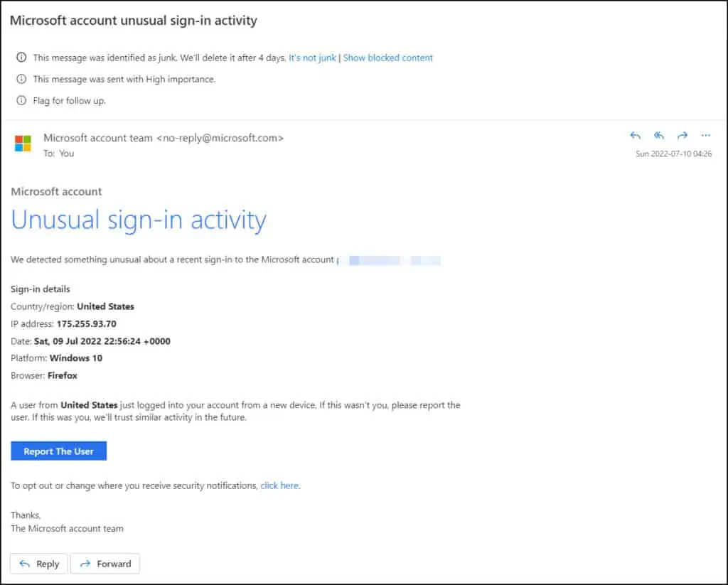The width and height of the screenshot is (728, 585).
Task: Click info icon beside junk message notice
Action: (21, 58)
